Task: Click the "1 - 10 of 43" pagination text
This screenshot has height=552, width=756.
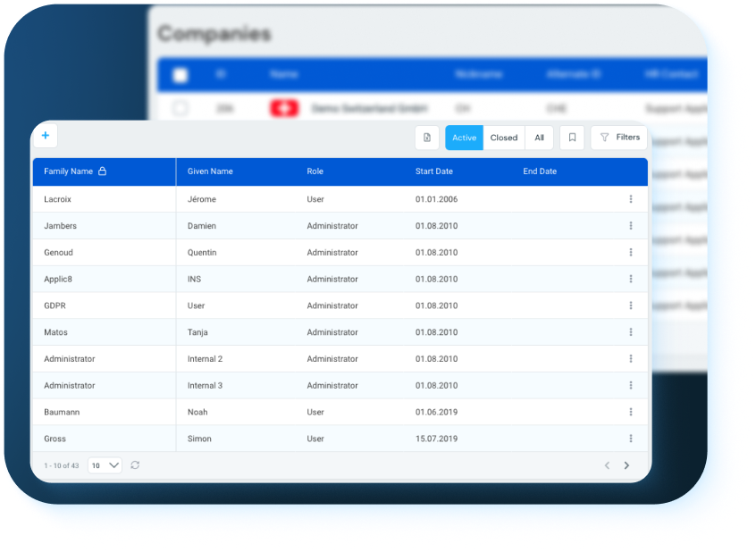Action: pyautogui.click(x=62, y=465)
